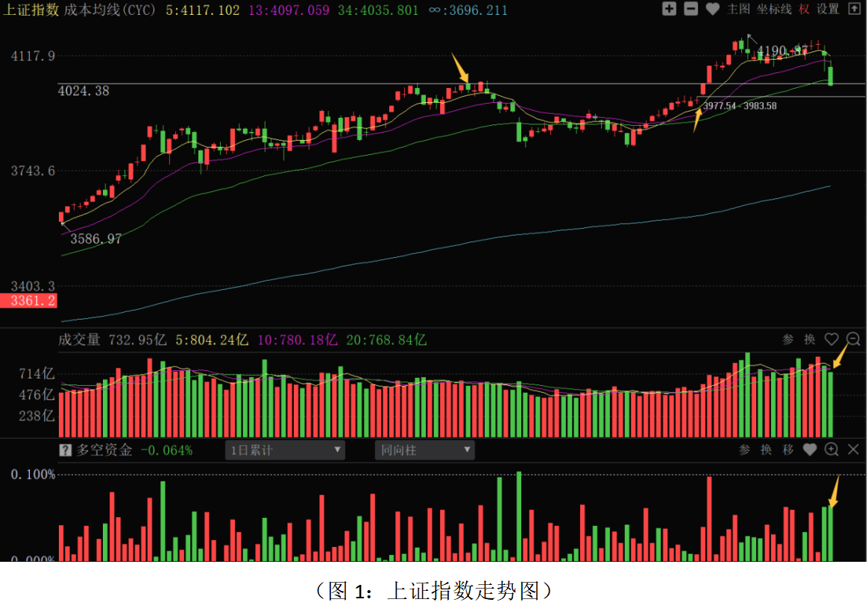Close the 多空资金 panel with the X

(x=854, y=449)
